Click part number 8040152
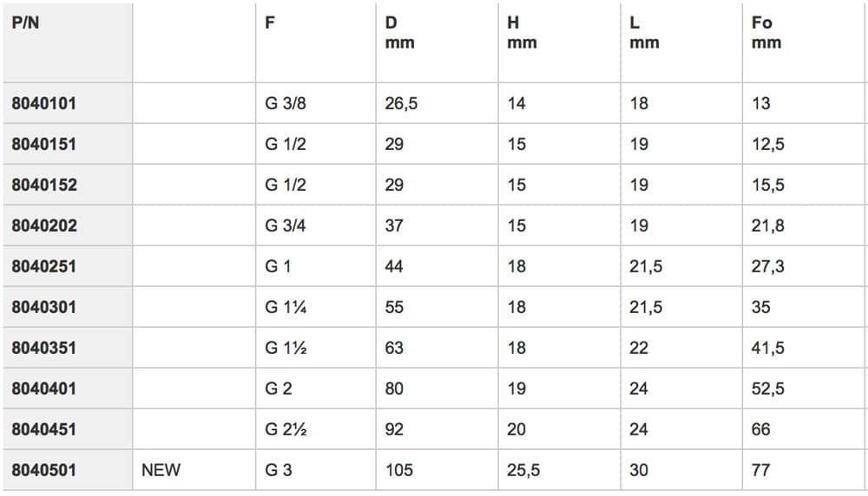This screenshot has height=496, width=868. 44,185
